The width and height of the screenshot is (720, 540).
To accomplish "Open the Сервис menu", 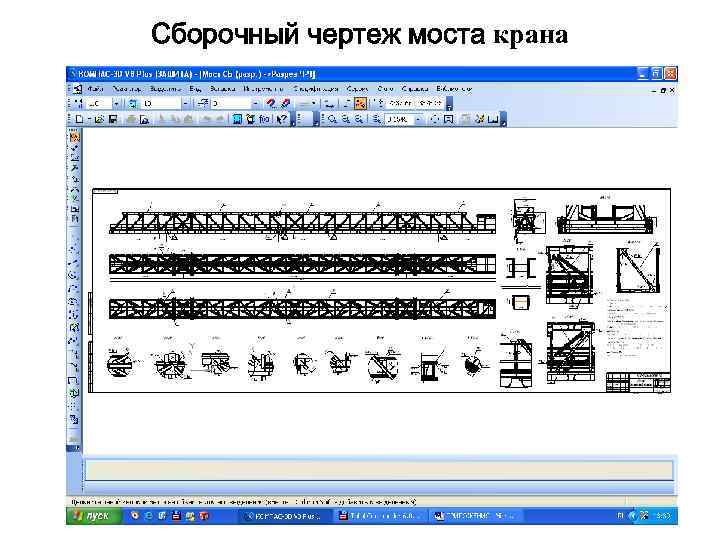I will [x=357, y=89].
